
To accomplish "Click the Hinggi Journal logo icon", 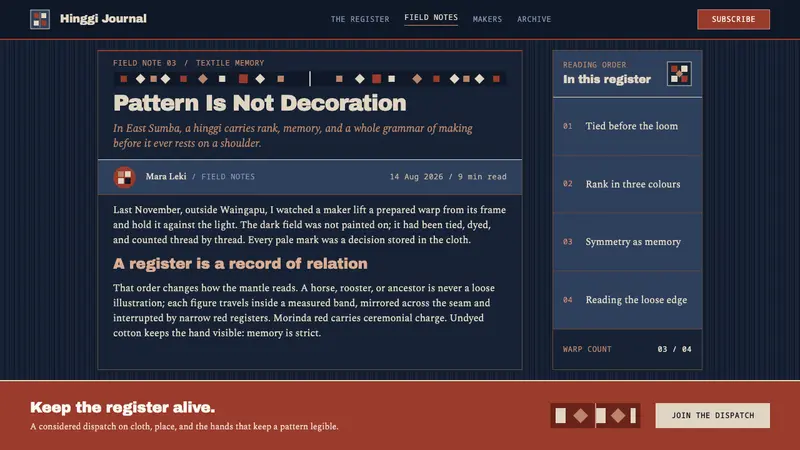I will pos(40,19).
